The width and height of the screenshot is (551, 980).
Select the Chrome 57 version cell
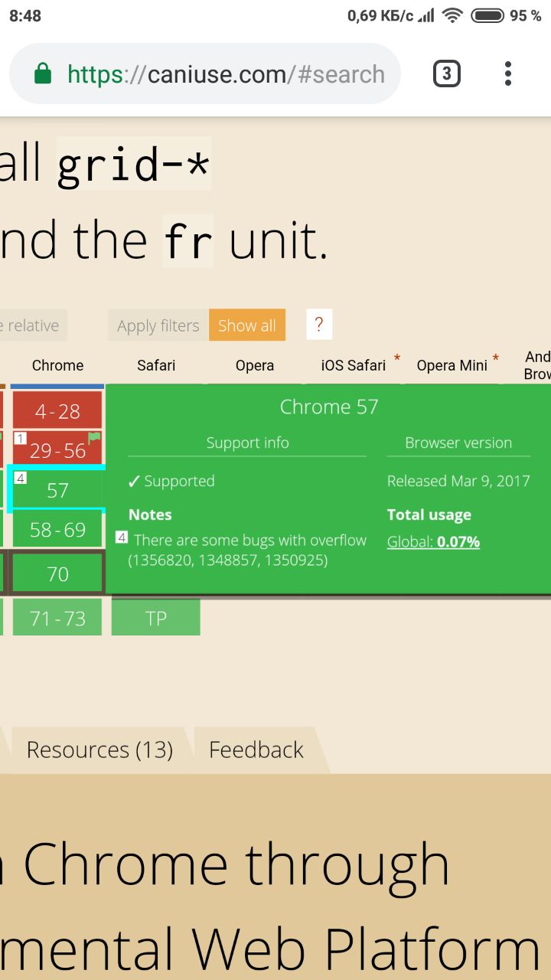[57, 490]
